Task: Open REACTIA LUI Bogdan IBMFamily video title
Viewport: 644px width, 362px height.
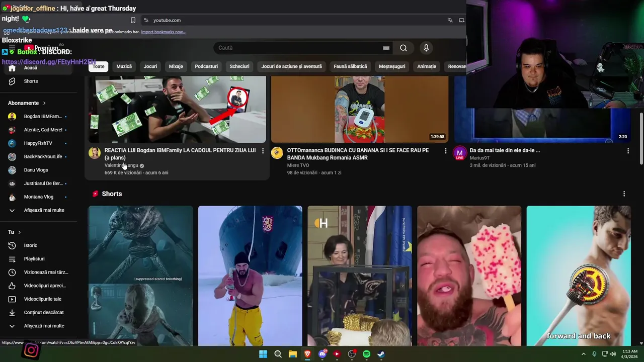Action: (180, 154)
